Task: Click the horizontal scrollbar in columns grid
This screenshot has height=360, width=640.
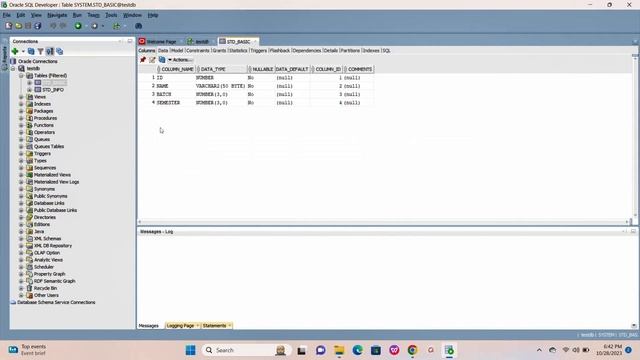Action: click(x=383, y=222)
